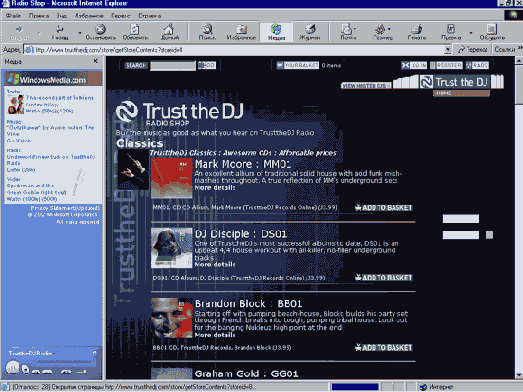Click the YOUR BASKET icon on web page
The width and height of the screenshot is (523, 392).
[x=280, y=65]
